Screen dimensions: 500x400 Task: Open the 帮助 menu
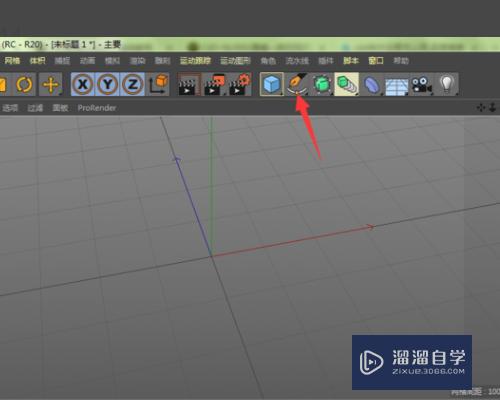(401, 61)
